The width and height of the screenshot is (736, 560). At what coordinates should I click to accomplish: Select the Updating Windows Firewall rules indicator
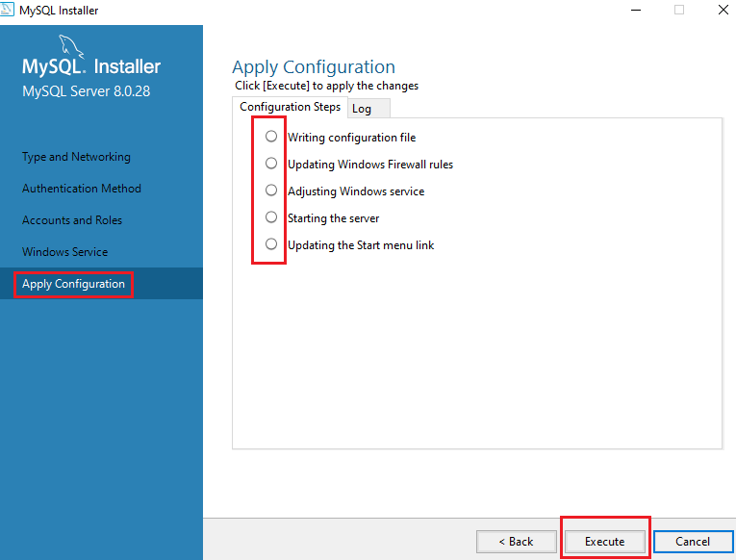point(271,163)
